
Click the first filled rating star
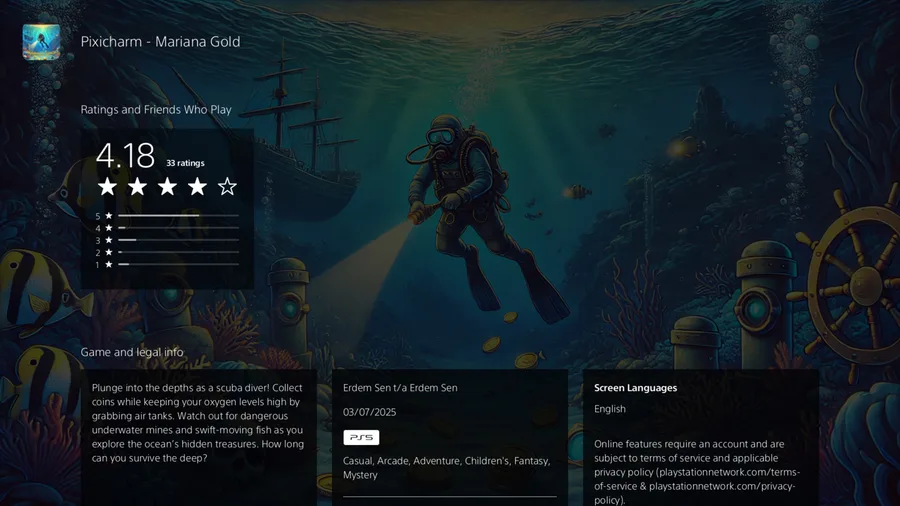pyautogui.click(x=107, y=186)
